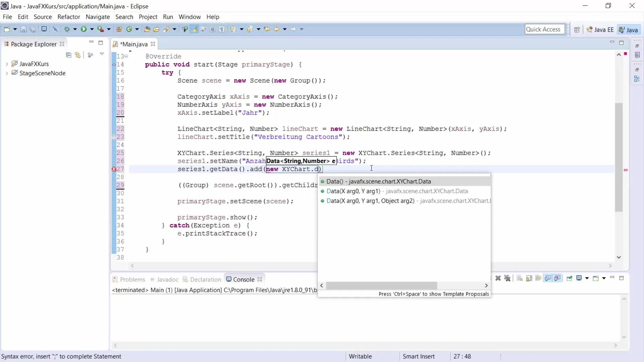Save the current file with Save icon
This screenshot has width=644, height=362.
pos(23,29)
